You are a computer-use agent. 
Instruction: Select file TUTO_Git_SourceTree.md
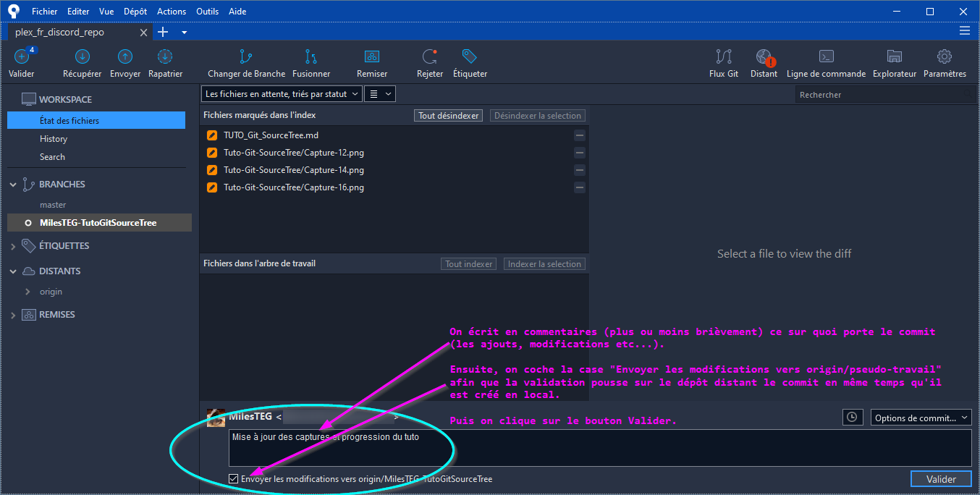[x=271, y=135]
